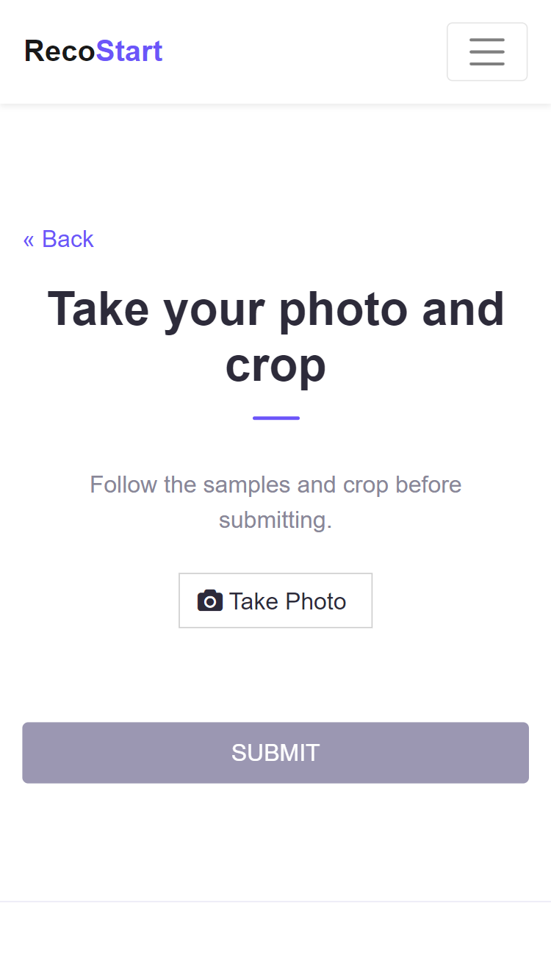This screenshot has height=980, width=551.
Task: Click the double chevron before Back
Action: click(29, 240)
